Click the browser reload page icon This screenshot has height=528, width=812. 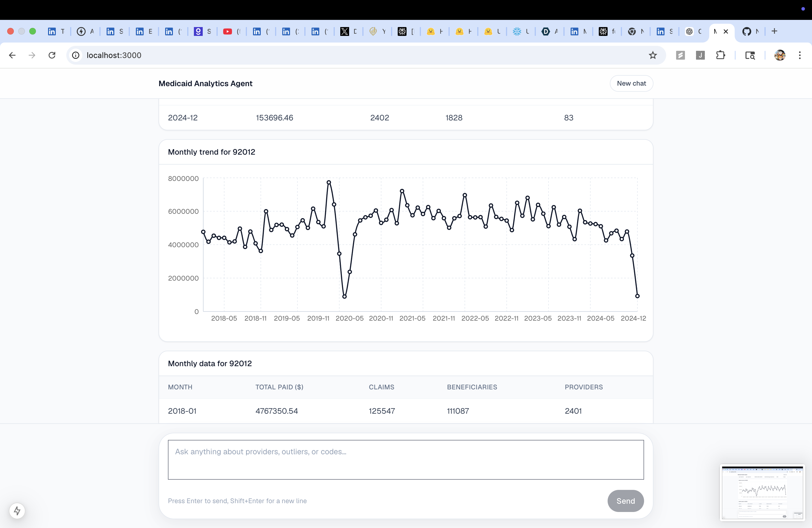pyautogui.click(x=52, y=55)
